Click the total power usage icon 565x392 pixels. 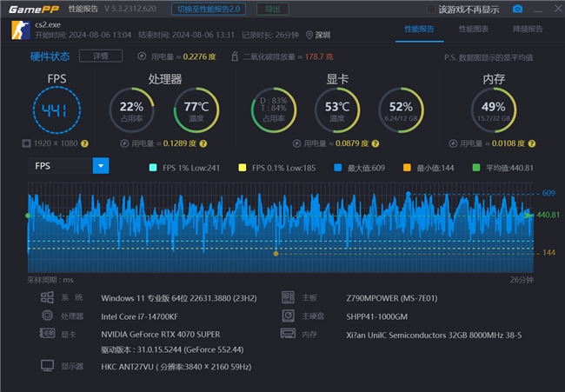[142, 56]
